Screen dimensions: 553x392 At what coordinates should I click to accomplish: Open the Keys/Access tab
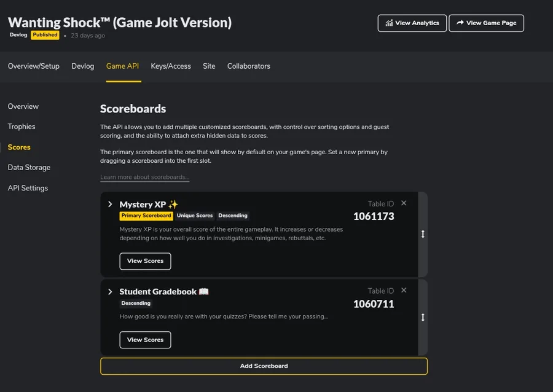[x=171, y=66]
